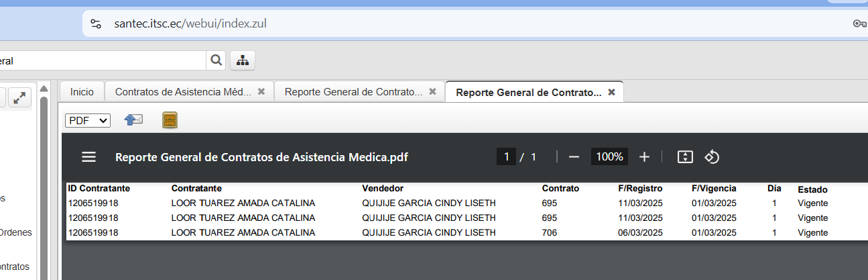Click the expand panel arrows icon

pyautogui.click(x=20, y=98)
